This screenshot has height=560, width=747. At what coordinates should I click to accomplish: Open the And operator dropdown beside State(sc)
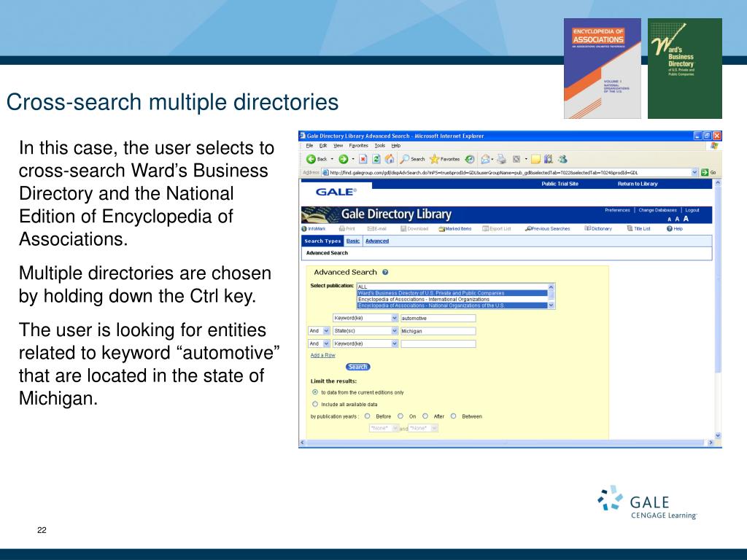[x=319, y=331]
